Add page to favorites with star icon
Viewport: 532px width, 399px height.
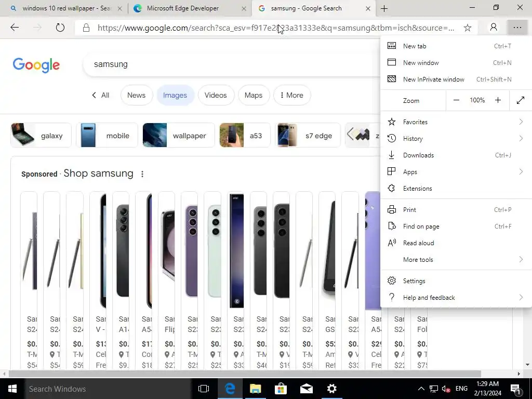pos(468,28)
